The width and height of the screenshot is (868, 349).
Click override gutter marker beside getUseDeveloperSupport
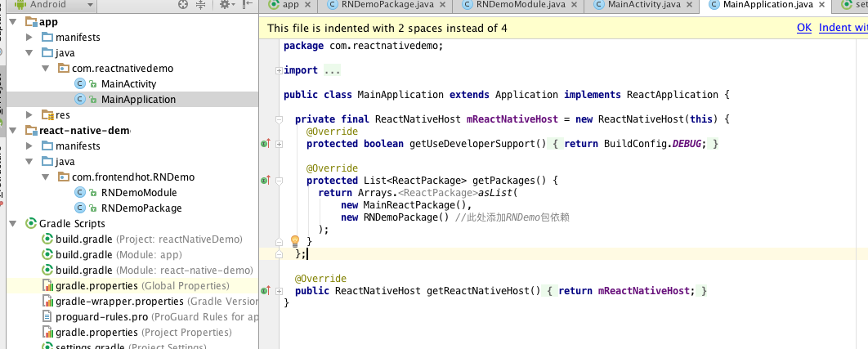pyautogui.click(x=265, y=144)
